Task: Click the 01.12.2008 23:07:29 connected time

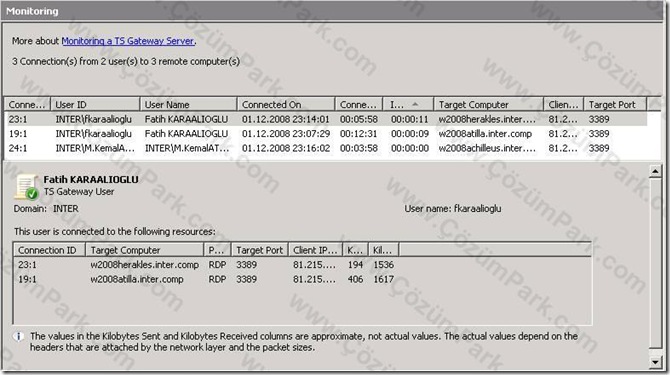Action: click(x=285, y=134)
